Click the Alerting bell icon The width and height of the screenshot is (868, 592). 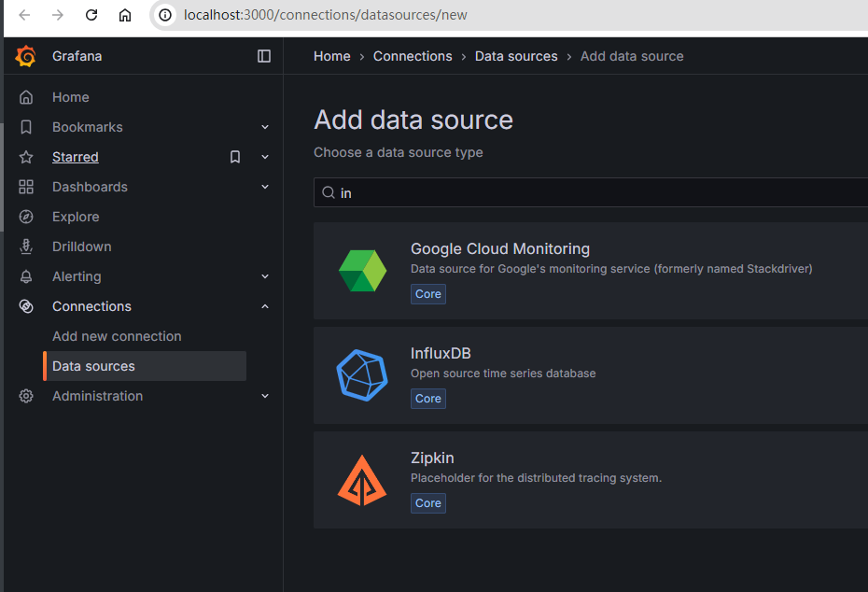coord(26,276)
